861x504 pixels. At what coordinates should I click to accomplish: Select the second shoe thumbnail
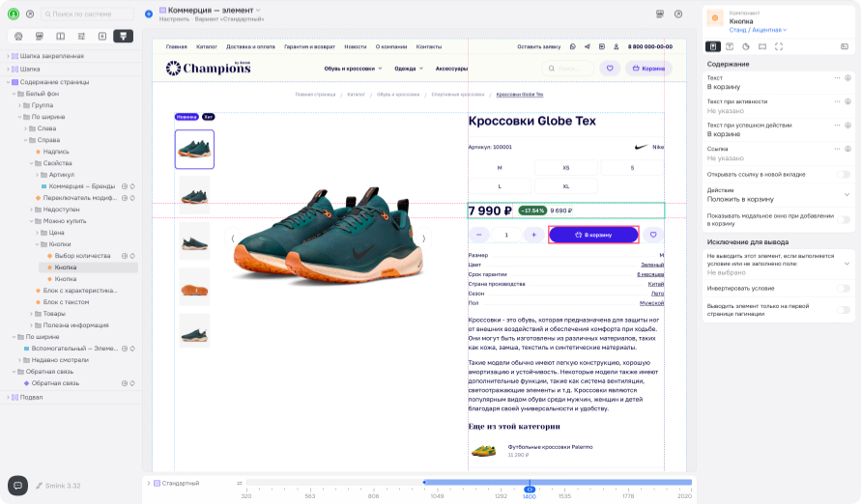(194, 195)
